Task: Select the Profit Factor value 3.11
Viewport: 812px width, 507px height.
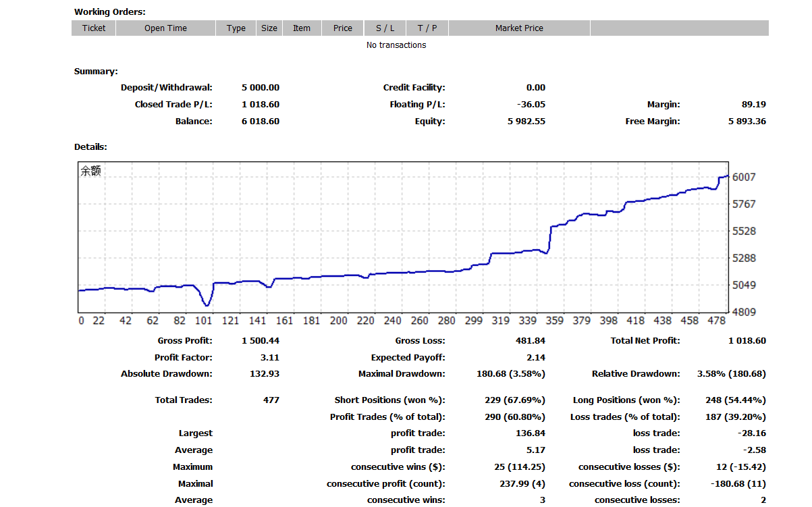Action: pyautogui.click(x=269, y=357)
